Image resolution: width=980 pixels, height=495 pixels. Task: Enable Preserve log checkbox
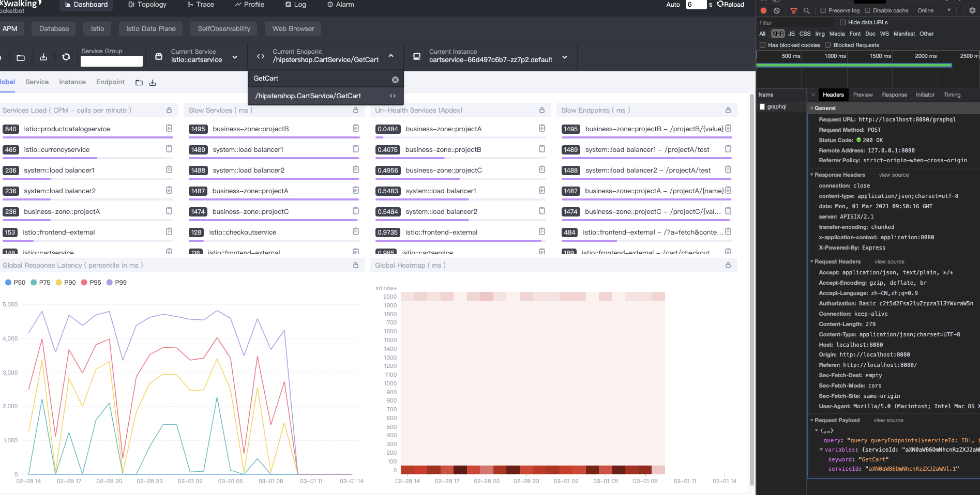[x=823, y=10]
